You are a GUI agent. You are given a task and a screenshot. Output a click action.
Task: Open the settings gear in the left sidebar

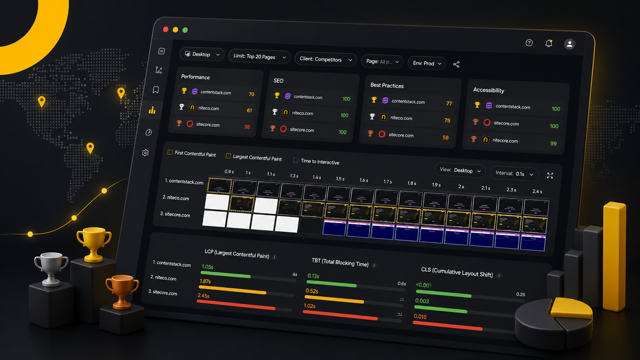145,153
